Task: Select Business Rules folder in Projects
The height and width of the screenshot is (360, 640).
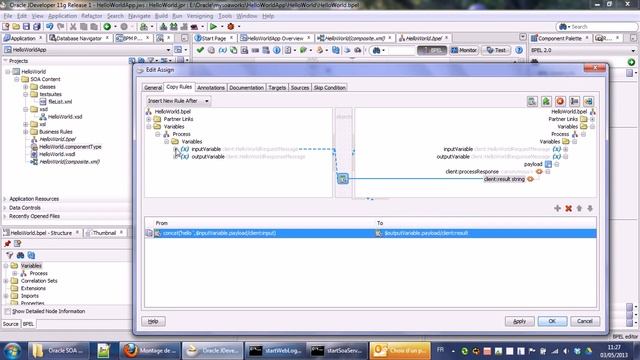Action: click(x=56, y=132)
